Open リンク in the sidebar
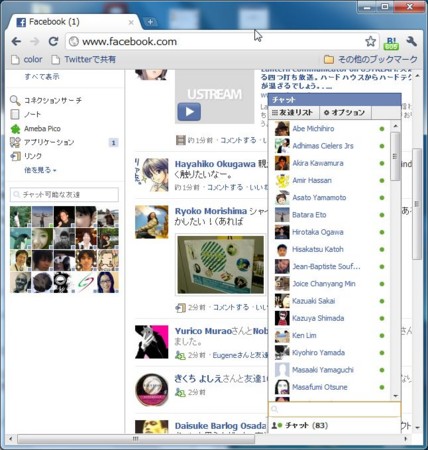 pyautogui.click(x=26, y=156)
